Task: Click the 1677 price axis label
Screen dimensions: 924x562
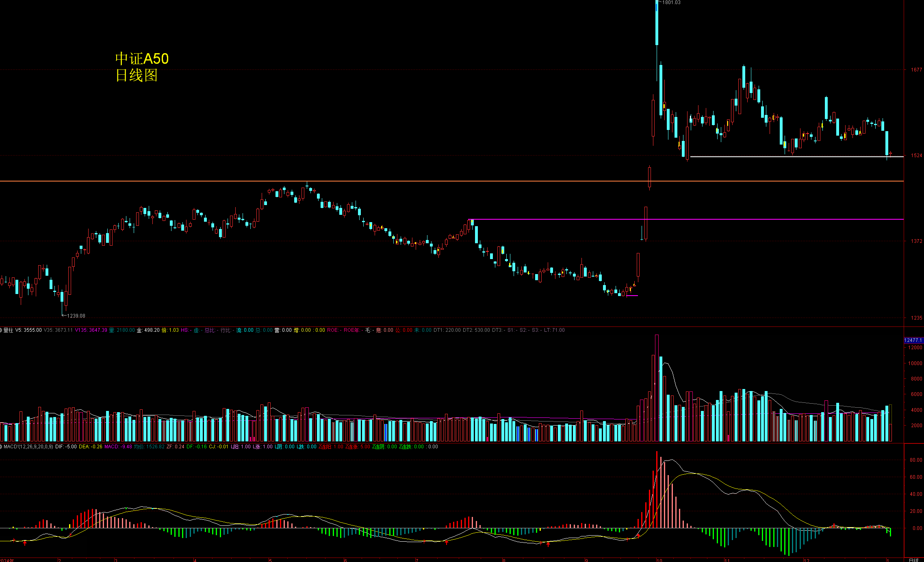Action: (x=916, y=70)
